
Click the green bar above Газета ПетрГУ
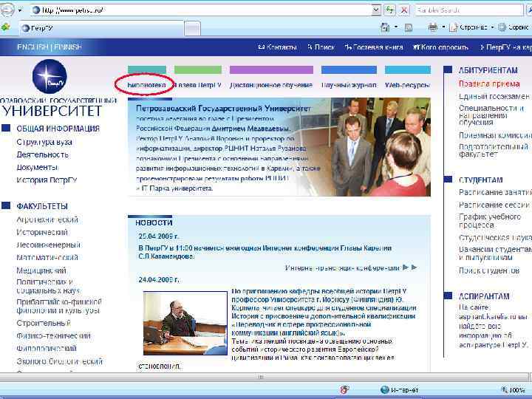(x=198, y=69)
